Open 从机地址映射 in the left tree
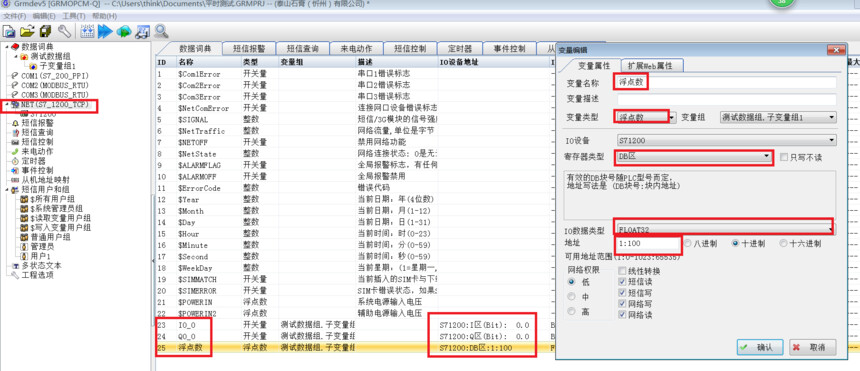 point(46,180)
